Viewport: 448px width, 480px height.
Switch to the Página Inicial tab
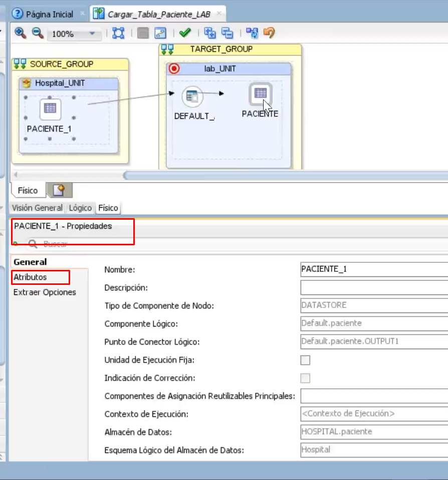click(50, 14)
